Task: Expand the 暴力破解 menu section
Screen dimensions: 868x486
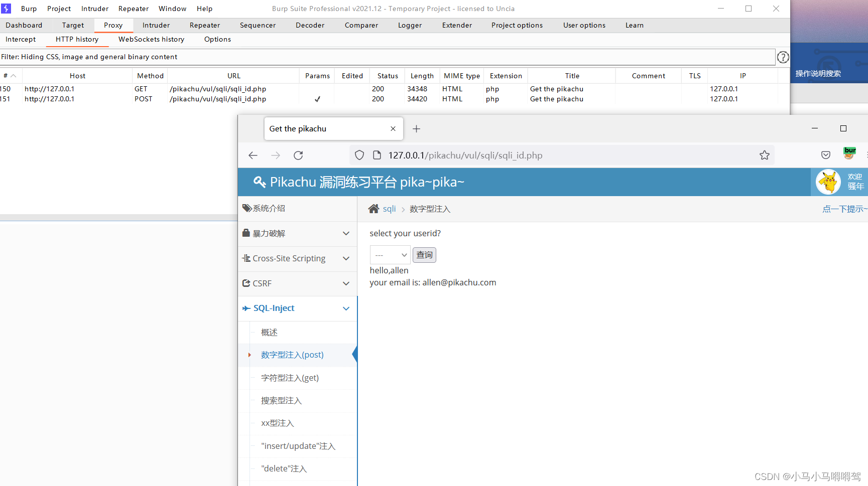Action: point(298,234)
